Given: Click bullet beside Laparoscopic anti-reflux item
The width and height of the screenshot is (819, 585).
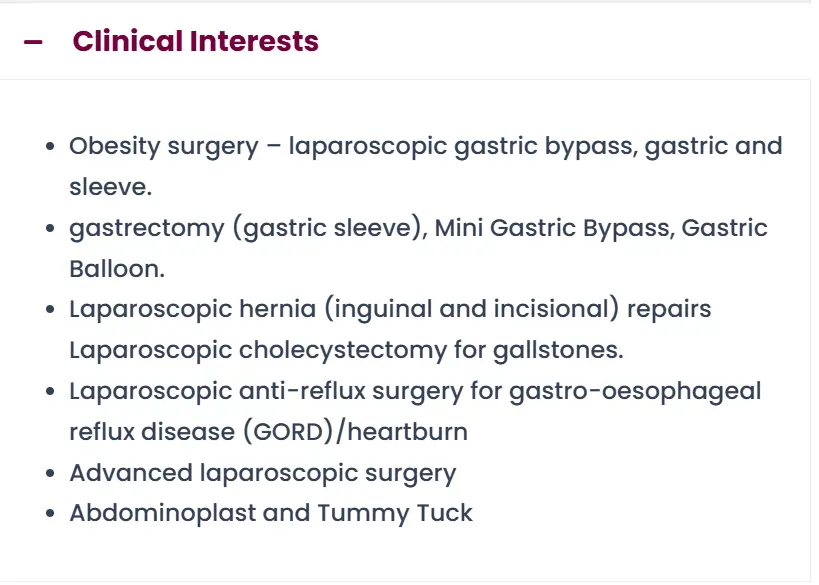Looking at the screenshot, I should pos(50,392).
